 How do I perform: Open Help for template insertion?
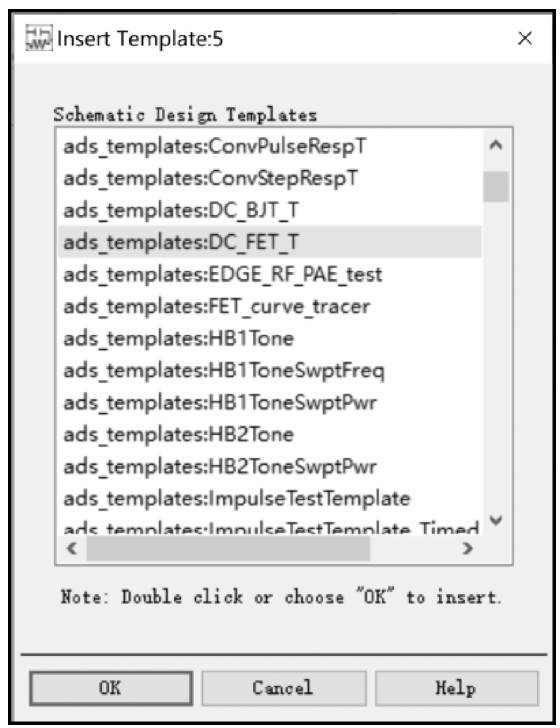(456, 688)
